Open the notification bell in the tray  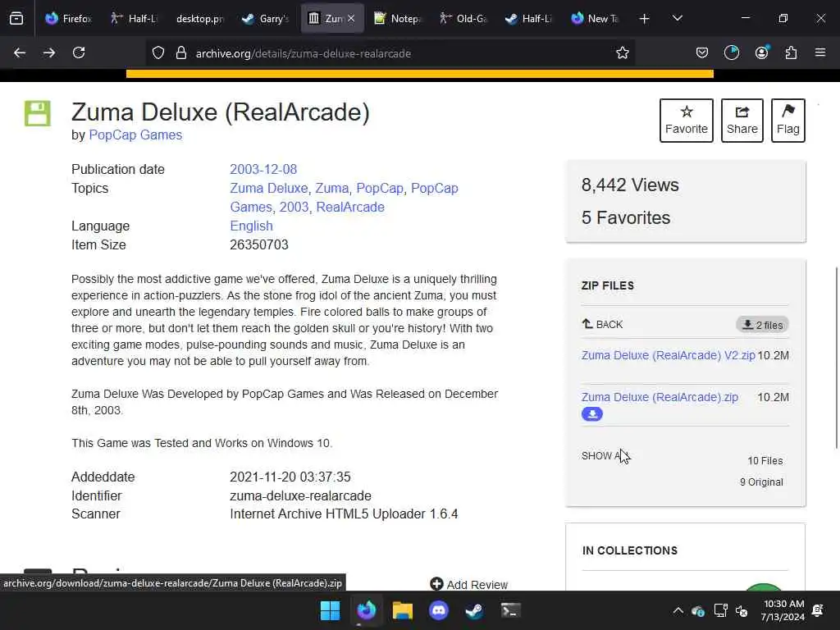(818, 610)
